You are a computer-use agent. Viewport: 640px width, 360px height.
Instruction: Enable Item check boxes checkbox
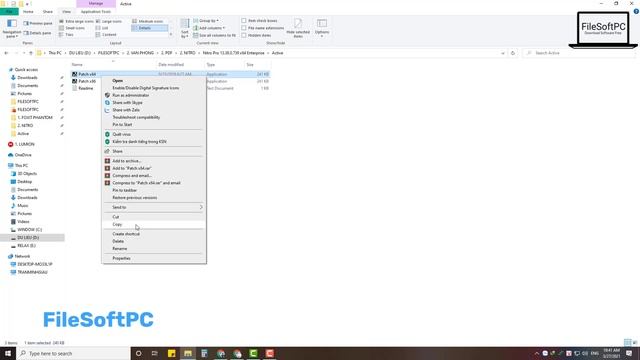pyautogui.click(x=244, y=20)
